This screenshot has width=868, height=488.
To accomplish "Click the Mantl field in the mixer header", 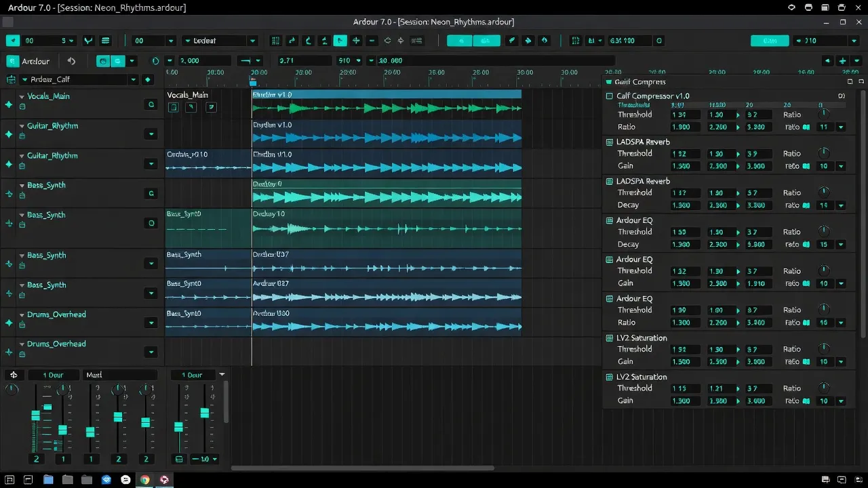I will [x=120, y=375].
